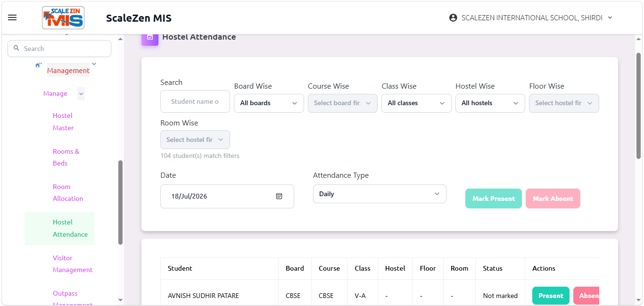Screen dimensions: 644x306
Task: Click the Class column header
Action: click(x=363, y=268)
